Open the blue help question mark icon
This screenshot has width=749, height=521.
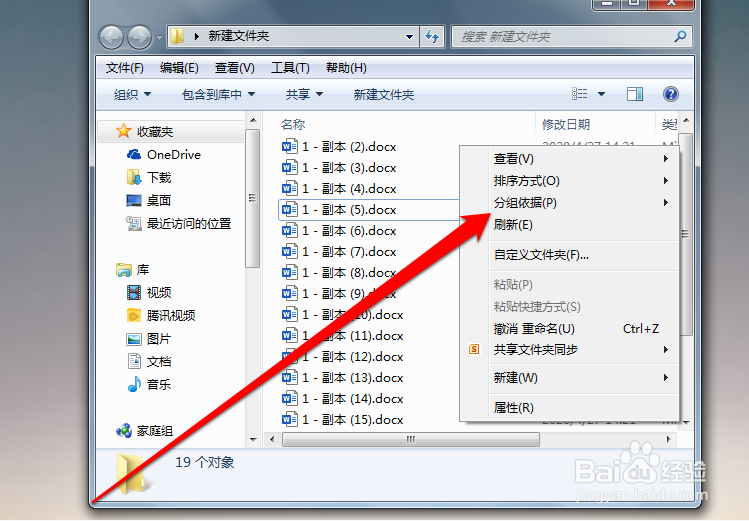point(671,94)
